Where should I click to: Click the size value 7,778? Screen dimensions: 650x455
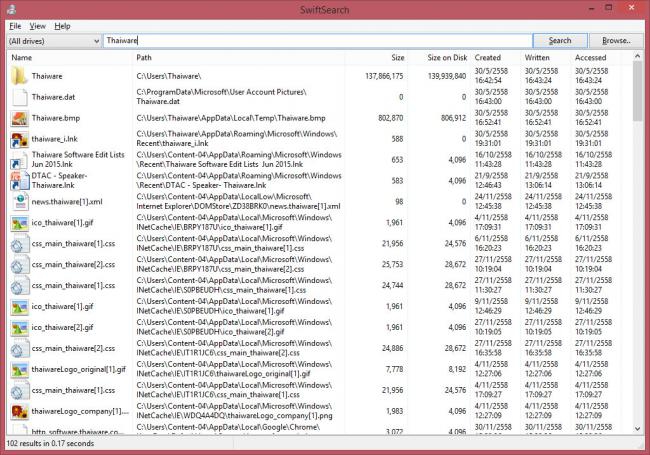[x=394, y=369]
